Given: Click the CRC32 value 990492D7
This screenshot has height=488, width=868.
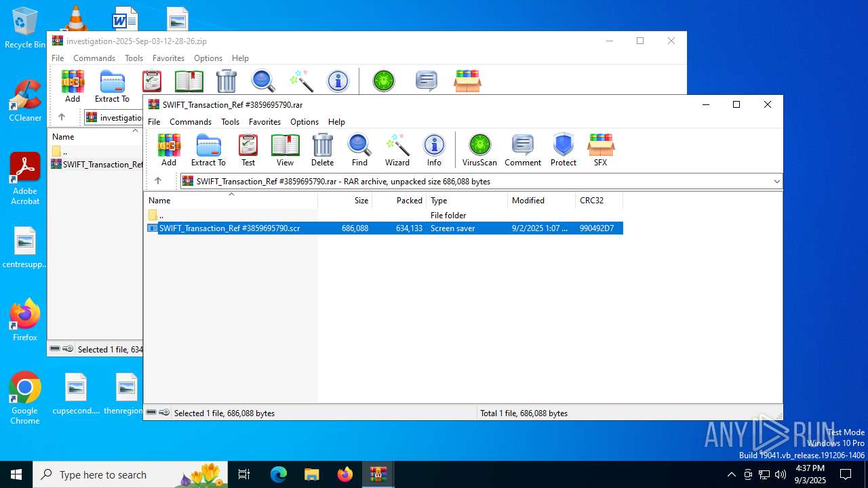Looking at the screenshot, I should (597, 228).
